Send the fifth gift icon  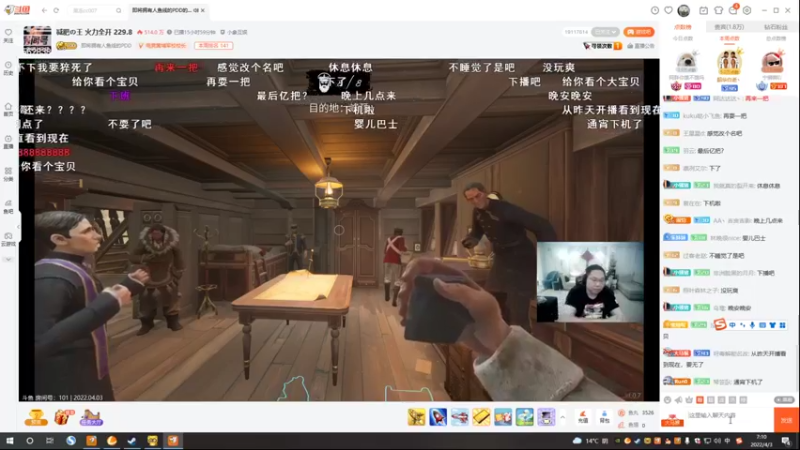(x=503, y=417)
